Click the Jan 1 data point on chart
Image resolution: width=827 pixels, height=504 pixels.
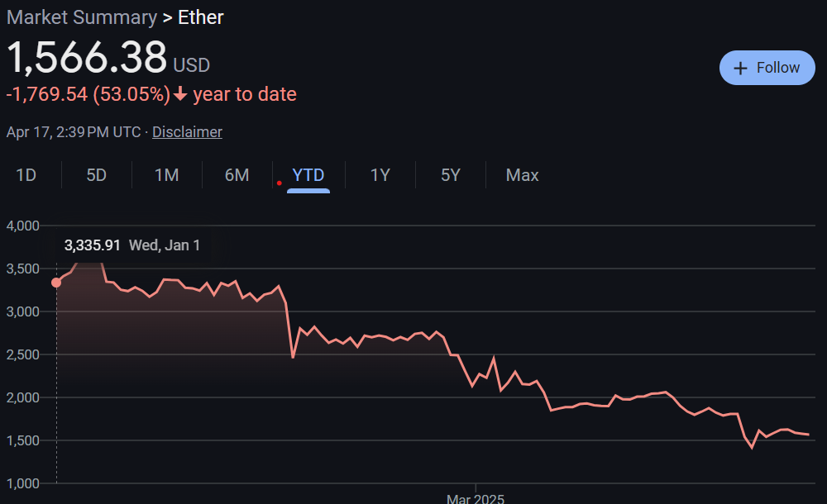pos(56,283)
